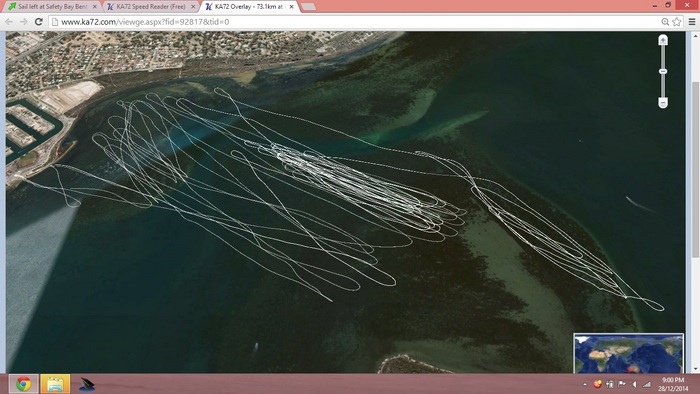Click the browser Forward arrow
This screenshot has width=700, height=394.
point(24,21)
